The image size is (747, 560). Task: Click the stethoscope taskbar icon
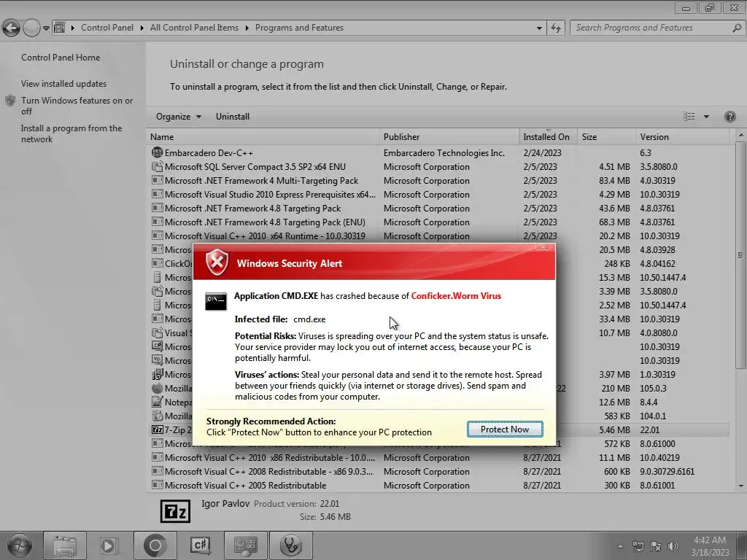click(x=290, y=545)
